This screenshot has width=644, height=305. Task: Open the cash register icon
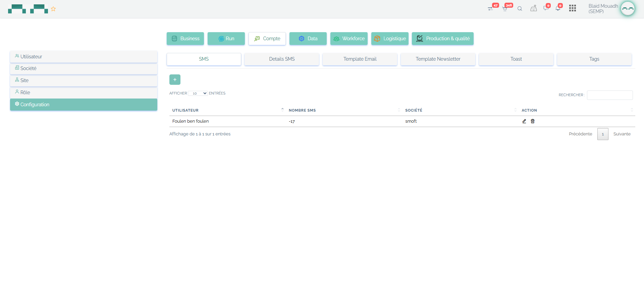click(x=533, y=8)
